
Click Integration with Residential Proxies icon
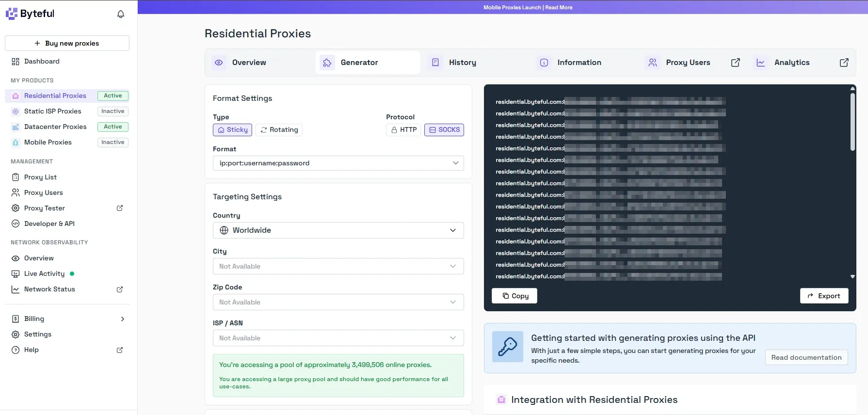click(501, 400)
